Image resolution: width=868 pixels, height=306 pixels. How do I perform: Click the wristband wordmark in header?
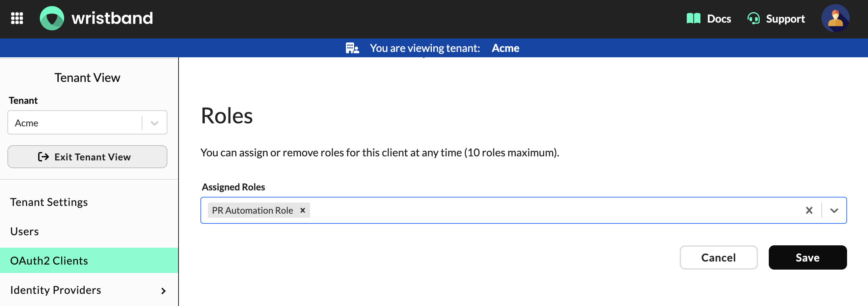click(x=112, y=18)
